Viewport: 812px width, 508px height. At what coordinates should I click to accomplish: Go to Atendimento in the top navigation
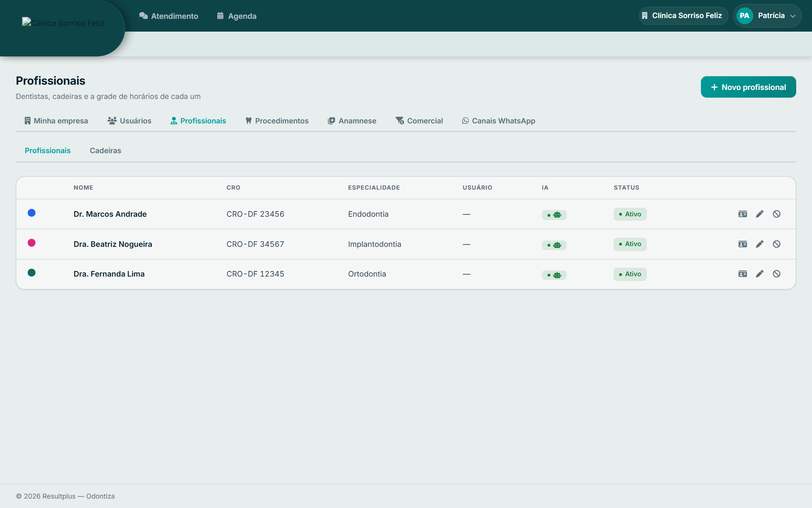(x=168, y=16)
